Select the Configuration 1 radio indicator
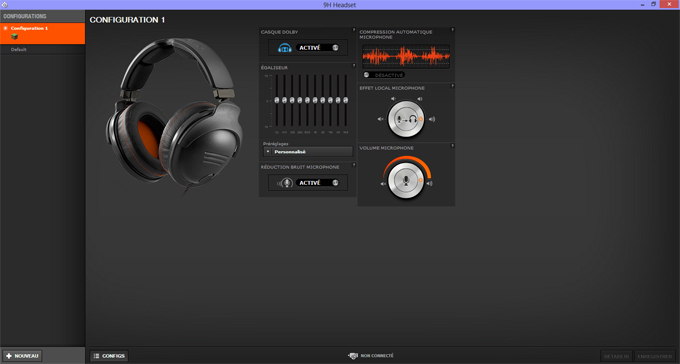This screenshot has width=680, height=364. (x=6, y=28)
